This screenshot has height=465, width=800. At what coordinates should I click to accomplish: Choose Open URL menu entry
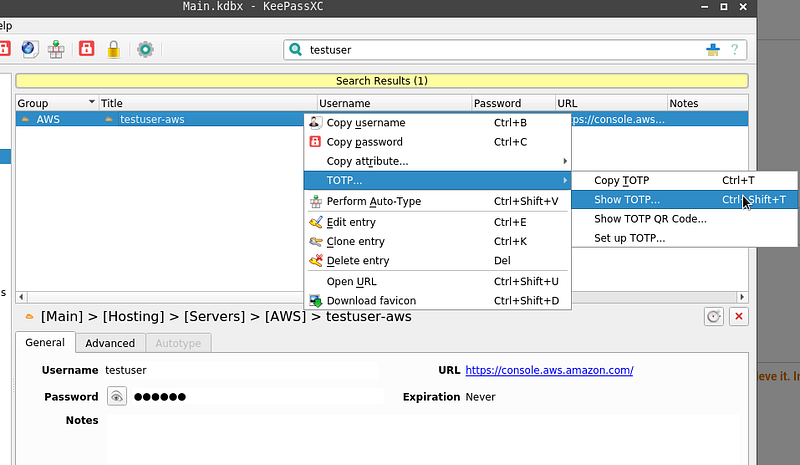coord(437,281)
